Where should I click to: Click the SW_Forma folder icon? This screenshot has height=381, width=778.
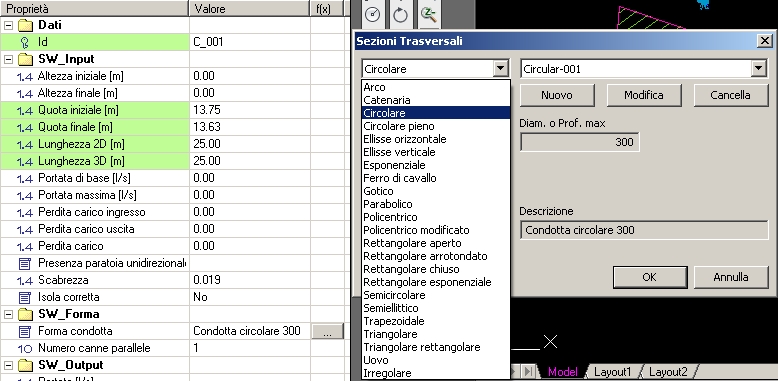click(x=25, y=314)
